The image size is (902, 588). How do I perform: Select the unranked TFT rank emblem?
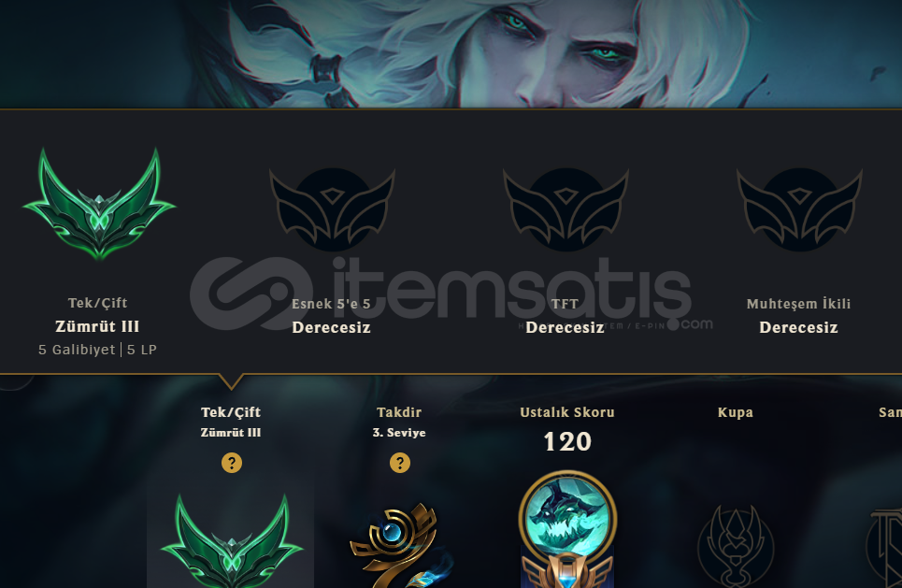[x=566, y=209]
